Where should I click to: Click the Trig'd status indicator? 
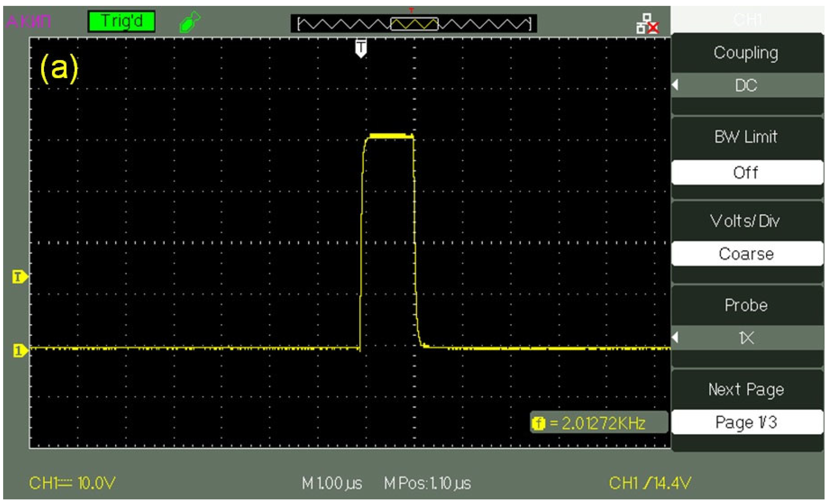(x=121, y=22)
